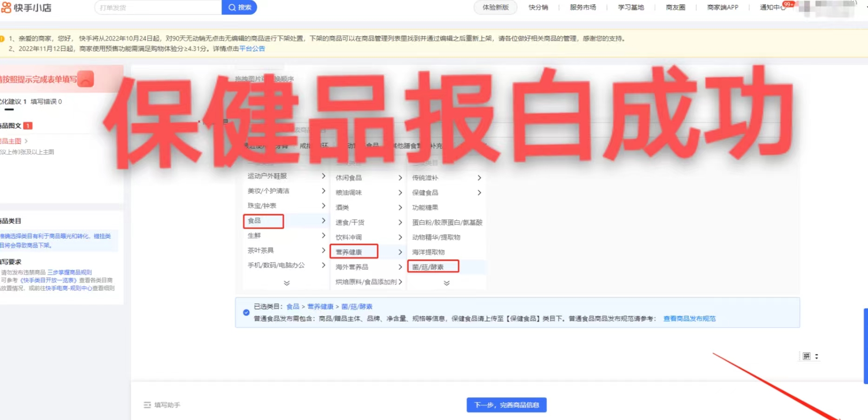Expand the 保健食品 subcategory chevron
This screenshot has width=868, height=420.
click(x=479, y=192)
